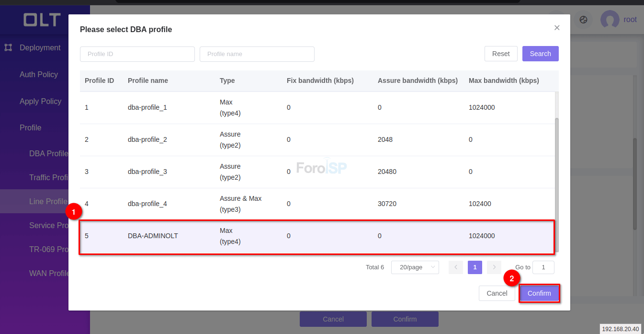Click the Profile ID search field
This screenshot has width=644, height=334.
[137, 54]
